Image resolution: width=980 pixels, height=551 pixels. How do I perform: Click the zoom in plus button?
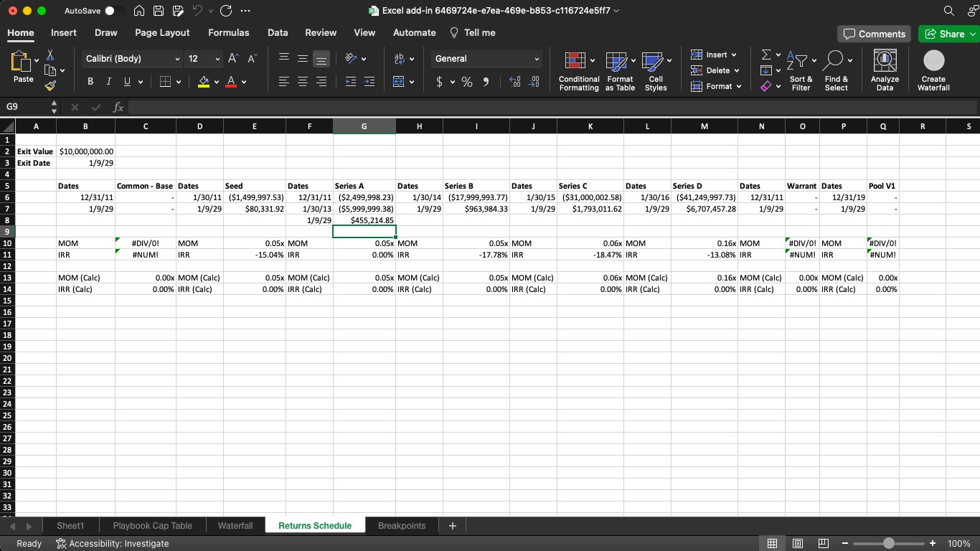932,544
